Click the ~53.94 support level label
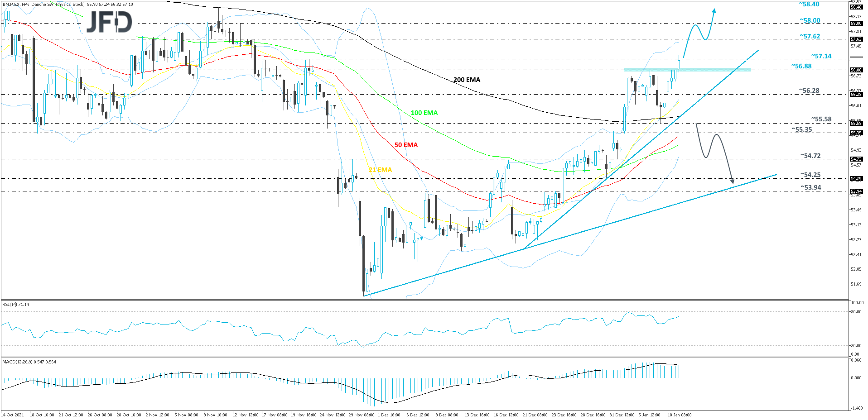Screen dimensions: 868x420 [x=810, y=187]
